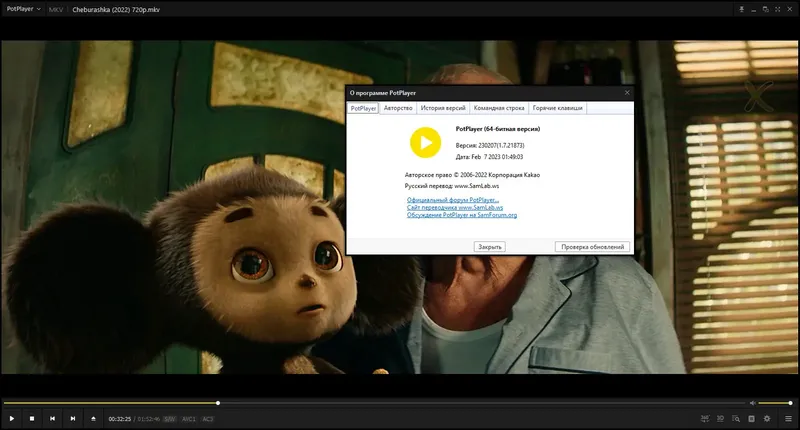Restore down the PotPlayer window
The image size is (800, 430).
tap(765, 9)
